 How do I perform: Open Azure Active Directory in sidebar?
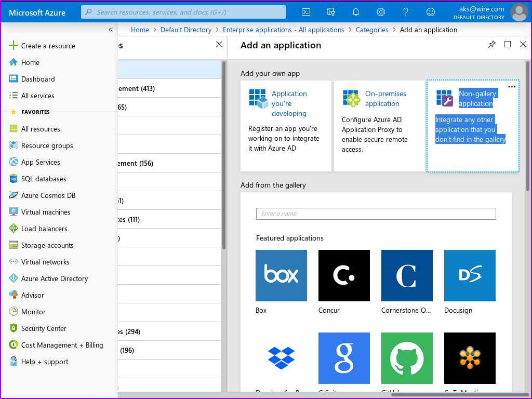(55, 278)
